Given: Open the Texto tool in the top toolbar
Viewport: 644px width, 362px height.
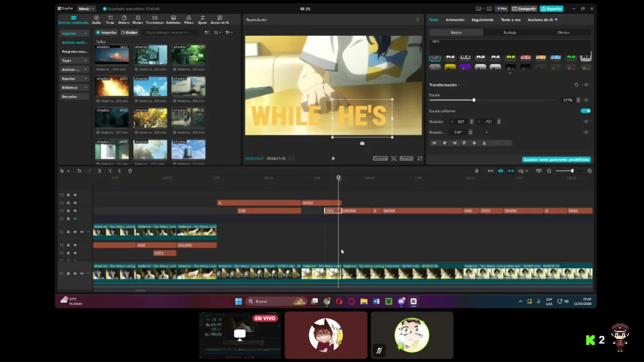Looking at the screenshot, I should (x=110, y=20).
